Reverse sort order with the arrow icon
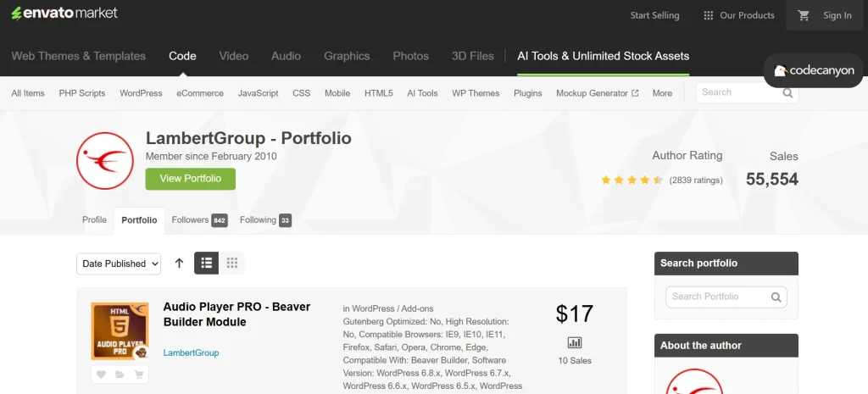Viewport: 868px width, 394px height. (179, 264)
